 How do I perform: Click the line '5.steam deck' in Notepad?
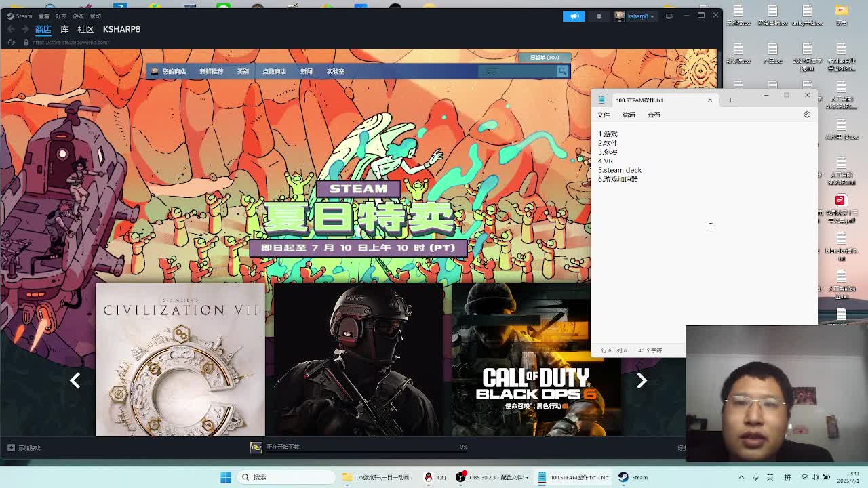coord(620,170)
